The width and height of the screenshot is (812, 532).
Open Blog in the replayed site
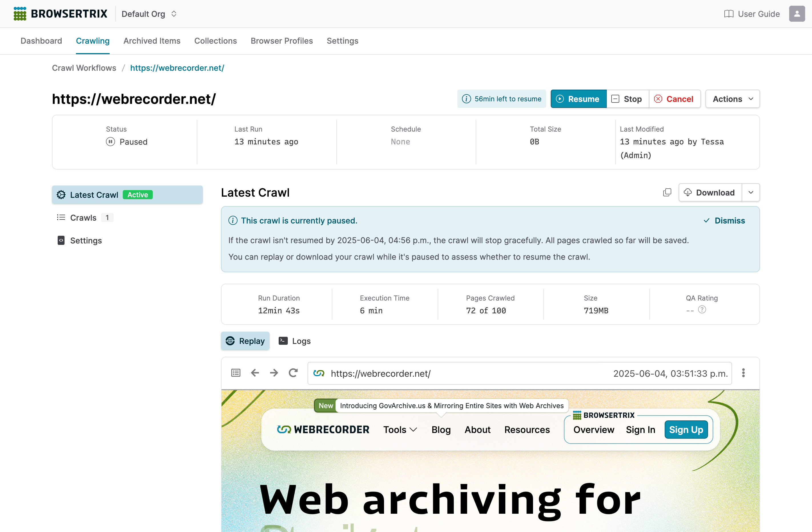point(441,430)
